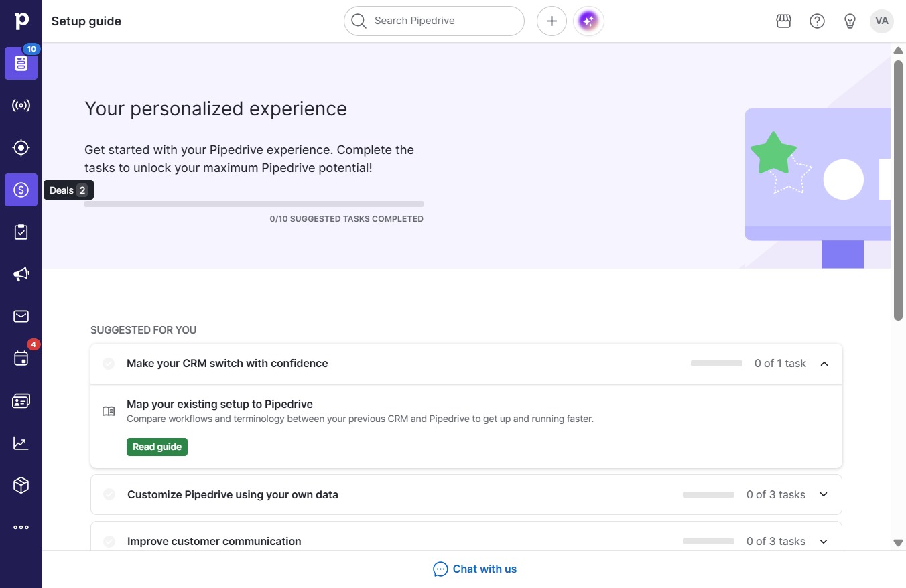The width and height of the screenshot is (906, 588).
Task: Click Your personalized experience heading
Action: click(216, 109)
